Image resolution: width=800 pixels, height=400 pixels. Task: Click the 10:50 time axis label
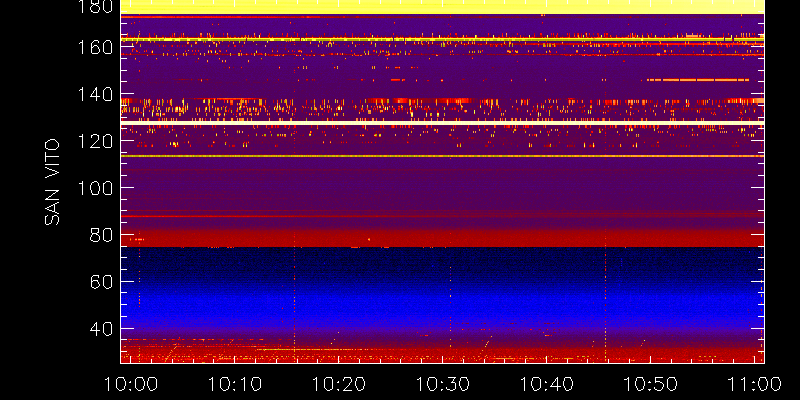click(x=651, y=384)
